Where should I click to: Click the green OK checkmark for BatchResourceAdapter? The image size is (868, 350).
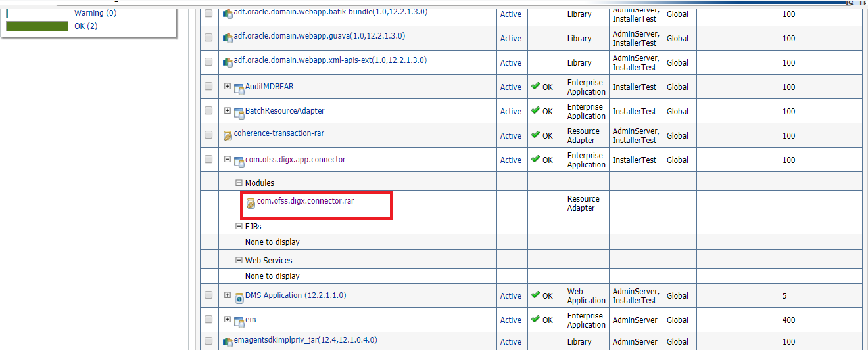pos(535,111)
